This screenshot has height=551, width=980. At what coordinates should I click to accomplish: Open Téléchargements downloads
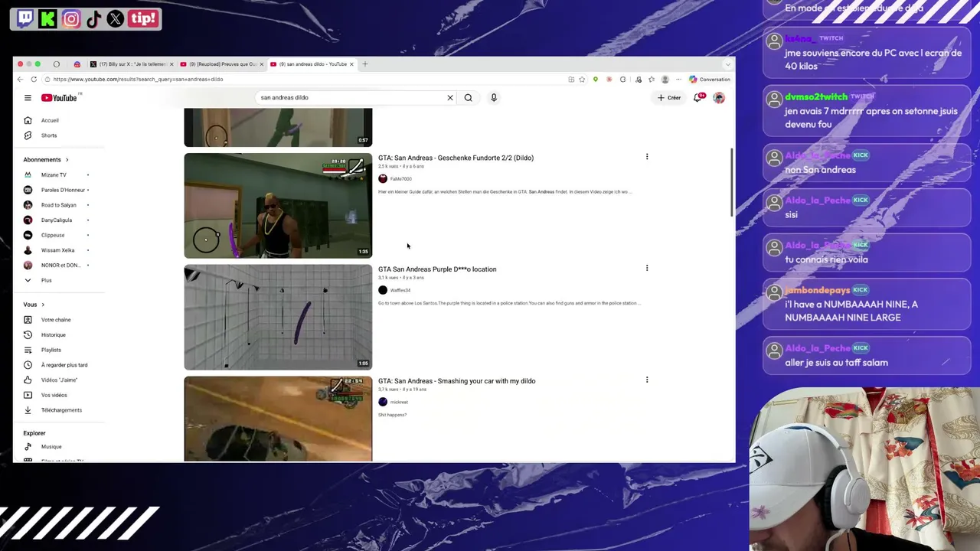54,410
